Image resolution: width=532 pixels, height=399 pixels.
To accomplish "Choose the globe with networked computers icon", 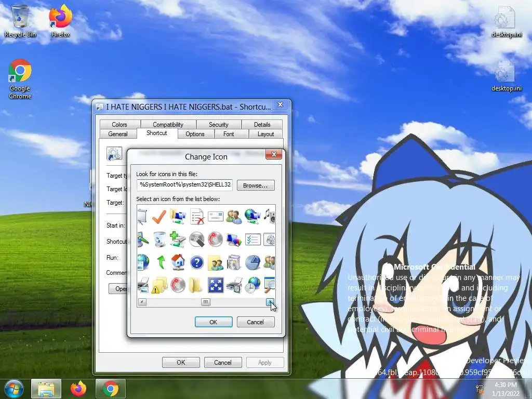I will [252, 216].
